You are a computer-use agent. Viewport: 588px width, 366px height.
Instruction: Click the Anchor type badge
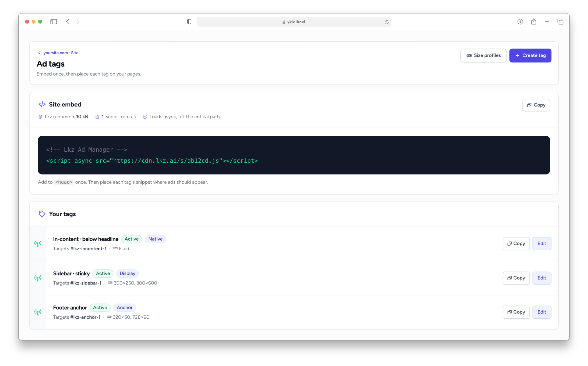[125, 308]
